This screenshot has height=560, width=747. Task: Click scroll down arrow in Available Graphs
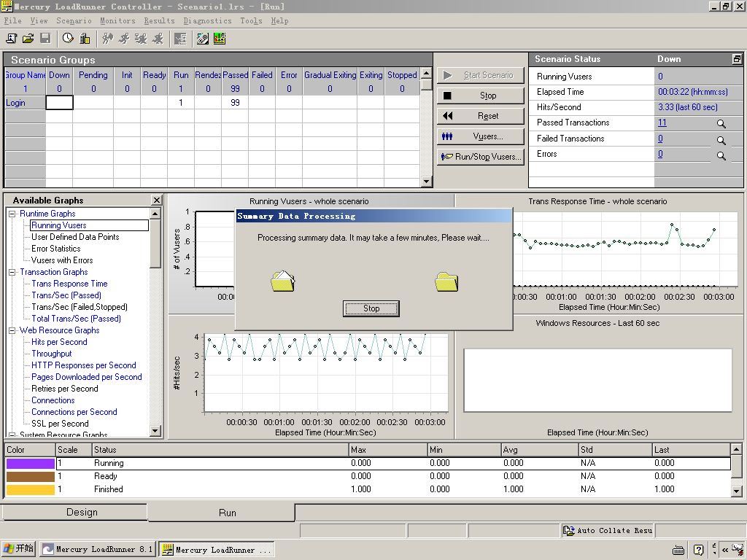pos(155,431)
